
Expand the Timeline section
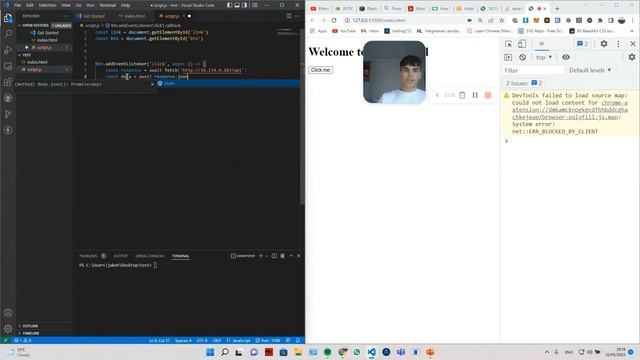(x=28, y=333)
